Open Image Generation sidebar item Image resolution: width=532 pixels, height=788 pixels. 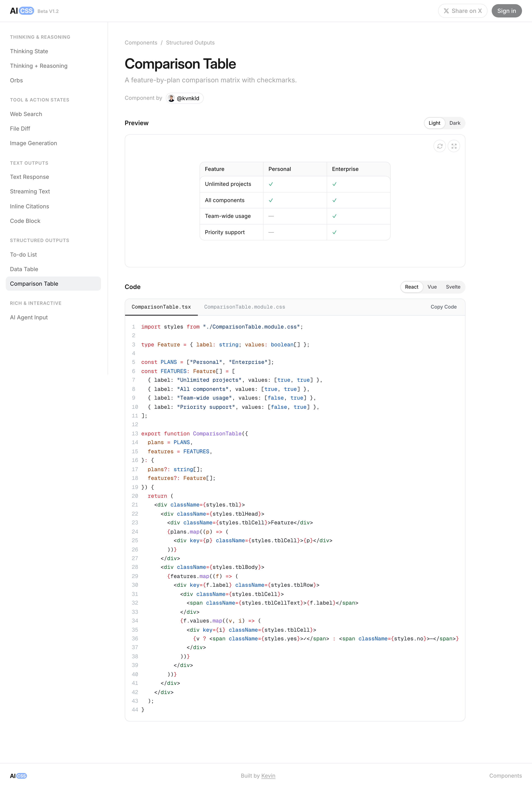point(53,143)
